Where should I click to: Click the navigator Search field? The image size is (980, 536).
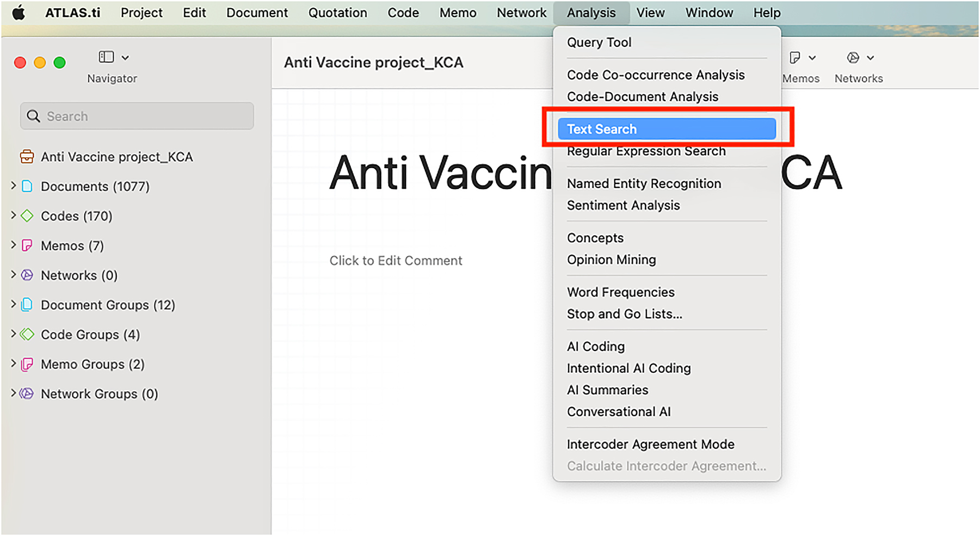click(137, 116)
